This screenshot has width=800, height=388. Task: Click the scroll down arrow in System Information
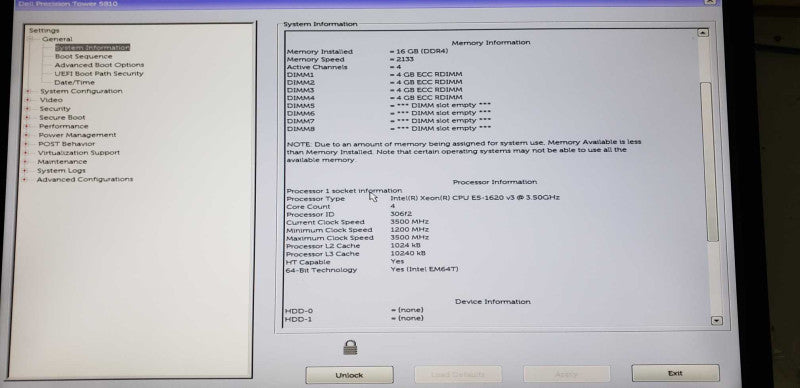pyautogui.click(x=716, y=321)
